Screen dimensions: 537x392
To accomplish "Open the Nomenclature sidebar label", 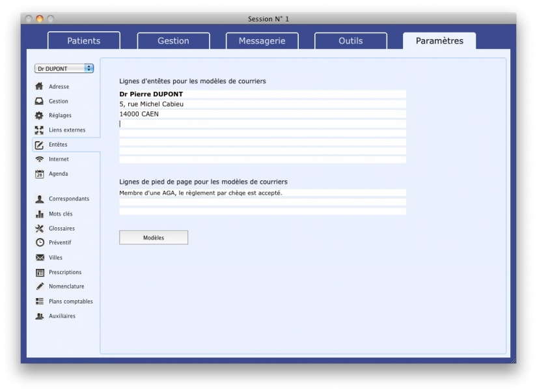I will click(66, 287).
